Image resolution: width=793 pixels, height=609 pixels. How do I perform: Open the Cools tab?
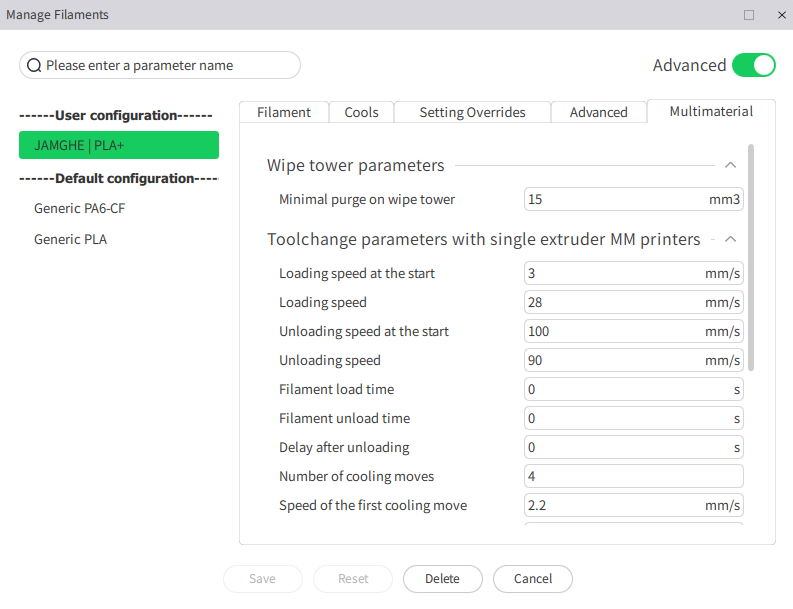(x=361, y=112)
